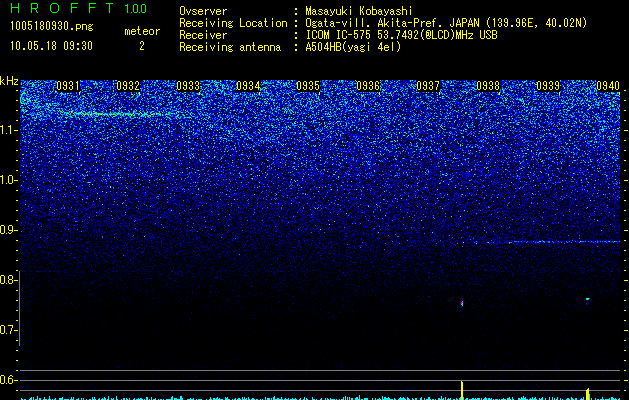Click the Ovserver label
The width and height of the screenshot is (629, 400).
[x=203, y=11]
